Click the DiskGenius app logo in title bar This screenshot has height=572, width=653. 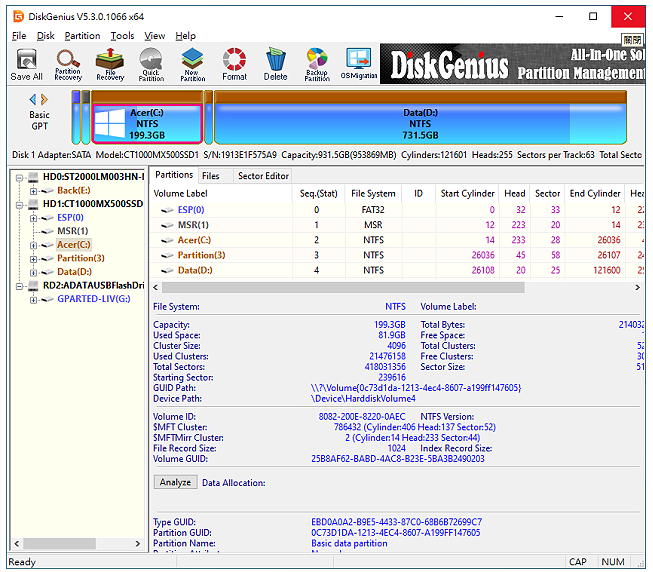tap(18, 17)
